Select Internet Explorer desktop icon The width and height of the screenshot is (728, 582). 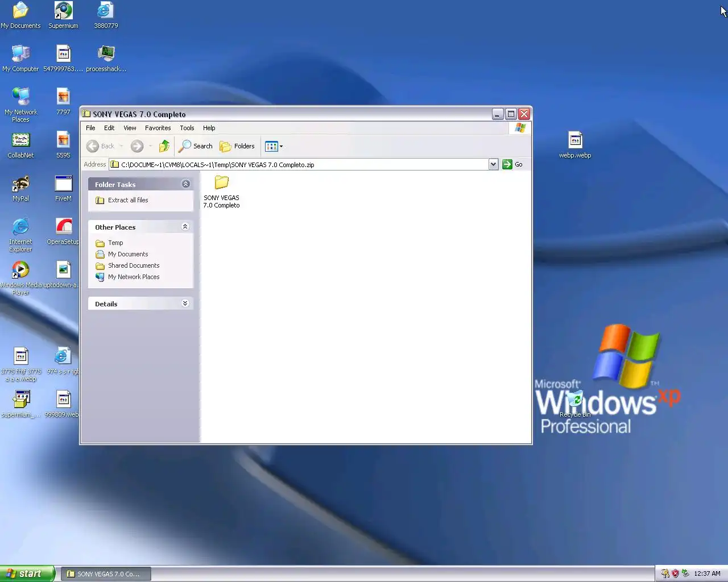click(x=20, y=234)
